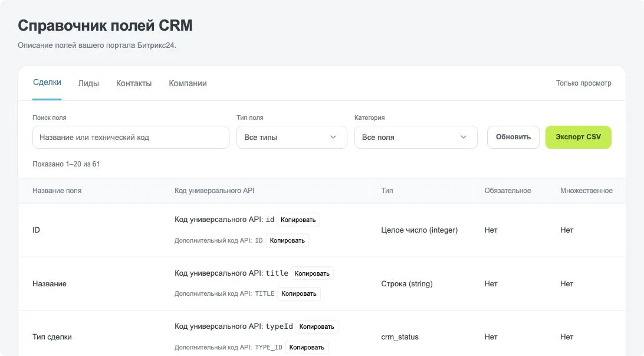Copy the universal API code 'id'
Viewport: 644px width, 356px height.
[298, 220]
